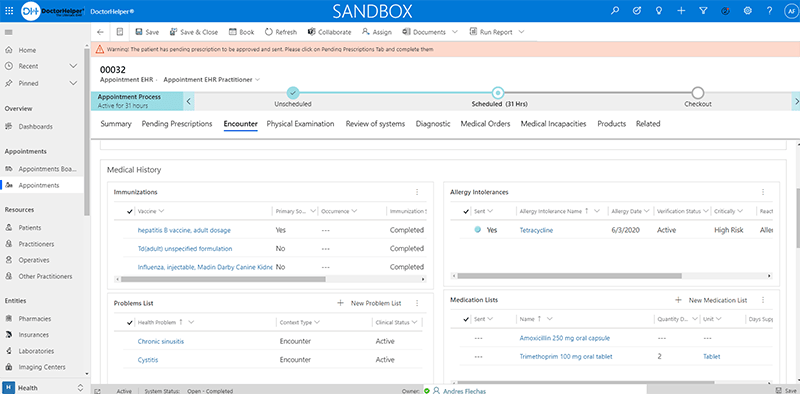Switch to the Review of systems tab

[x=375, y=124]
